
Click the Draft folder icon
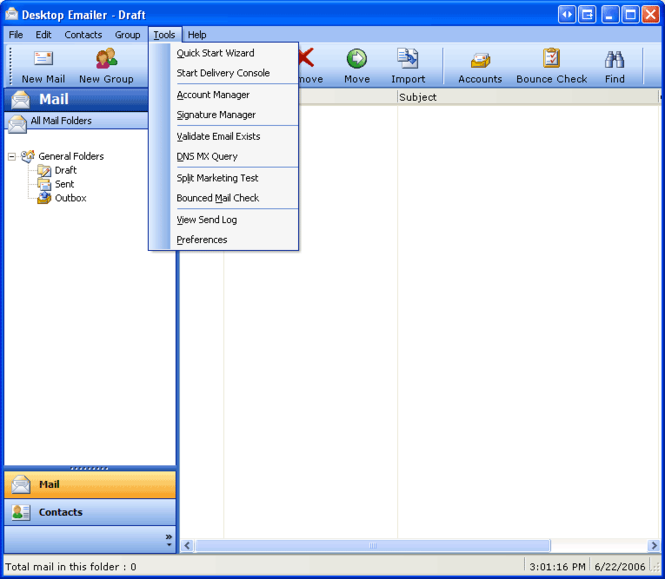(x=44, y=171)
